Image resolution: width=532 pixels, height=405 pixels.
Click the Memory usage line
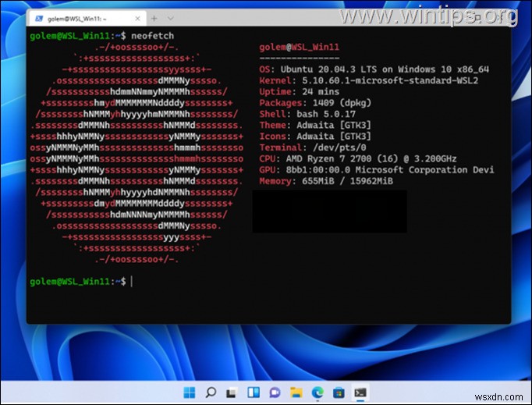[x=326, y=181]
